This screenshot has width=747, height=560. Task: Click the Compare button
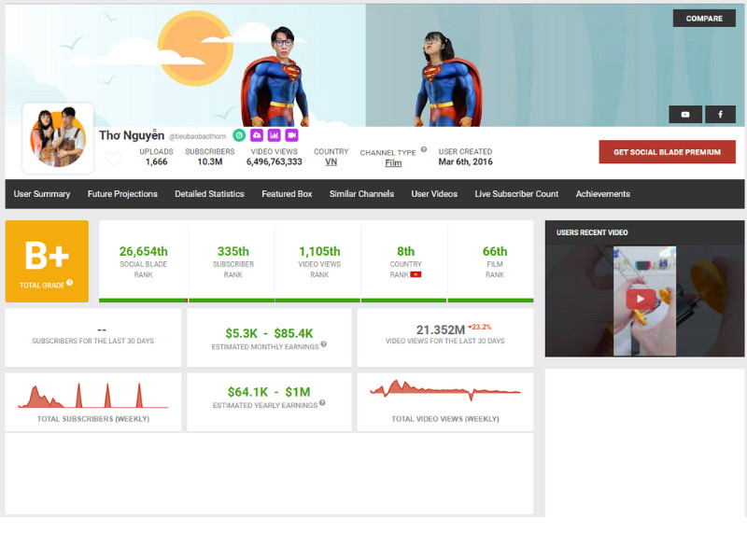pyautogui.click(x=704, y=19)
